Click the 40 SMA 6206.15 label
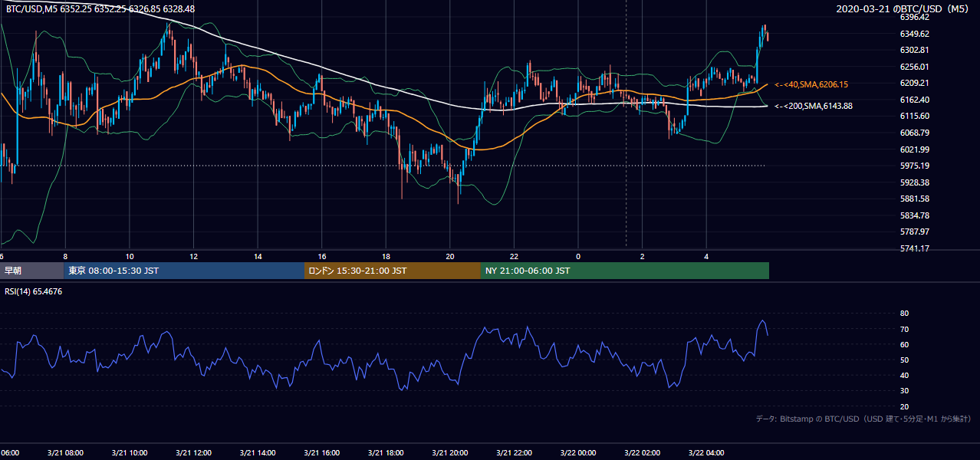The width and height of the screenshot is (980, 460). (811, 84)
